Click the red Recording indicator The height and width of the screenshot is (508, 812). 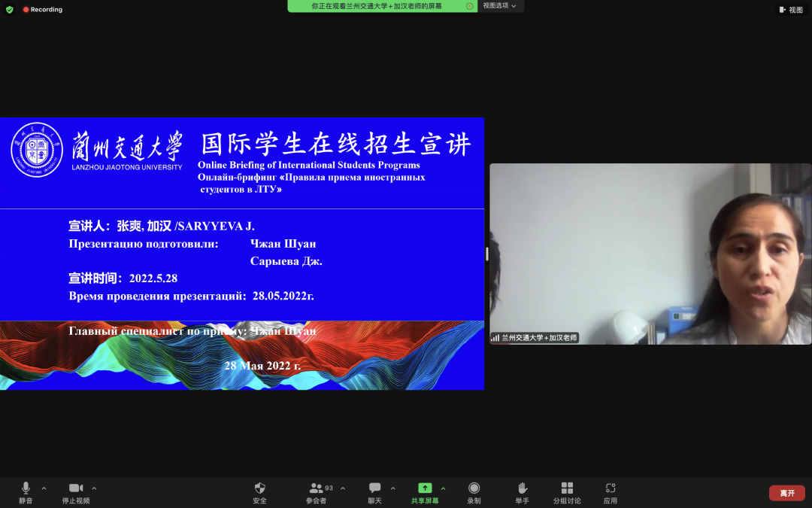42,9
